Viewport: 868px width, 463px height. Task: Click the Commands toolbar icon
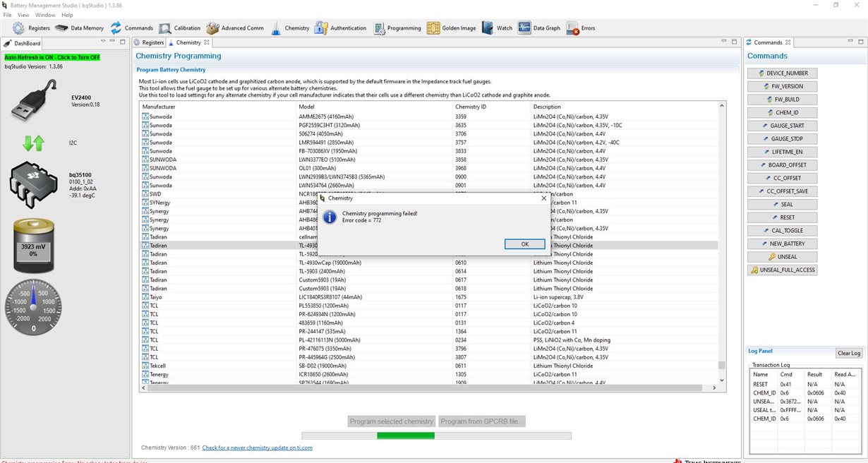coord(132,28)
